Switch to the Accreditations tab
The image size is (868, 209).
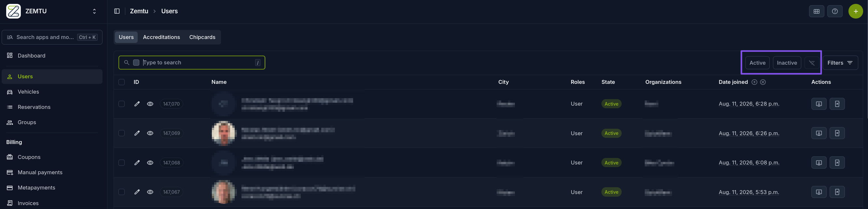(x=161, y=37)
